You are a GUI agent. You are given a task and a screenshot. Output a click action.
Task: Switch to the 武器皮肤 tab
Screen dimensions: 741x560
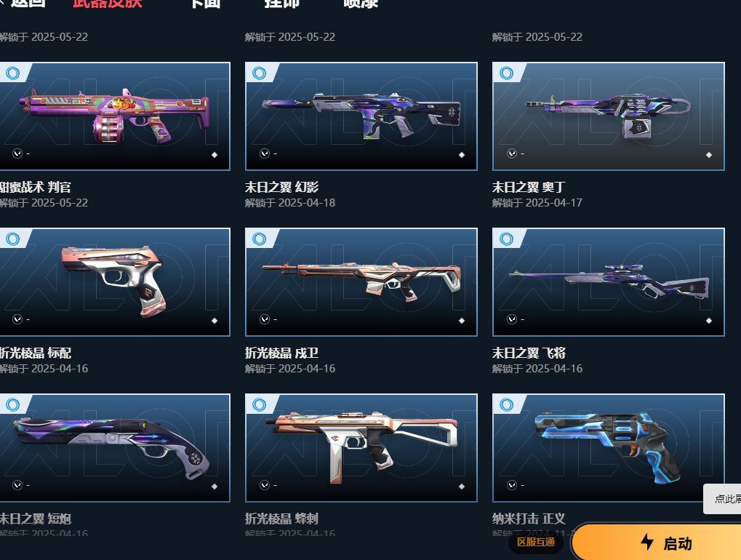point(108,4)
